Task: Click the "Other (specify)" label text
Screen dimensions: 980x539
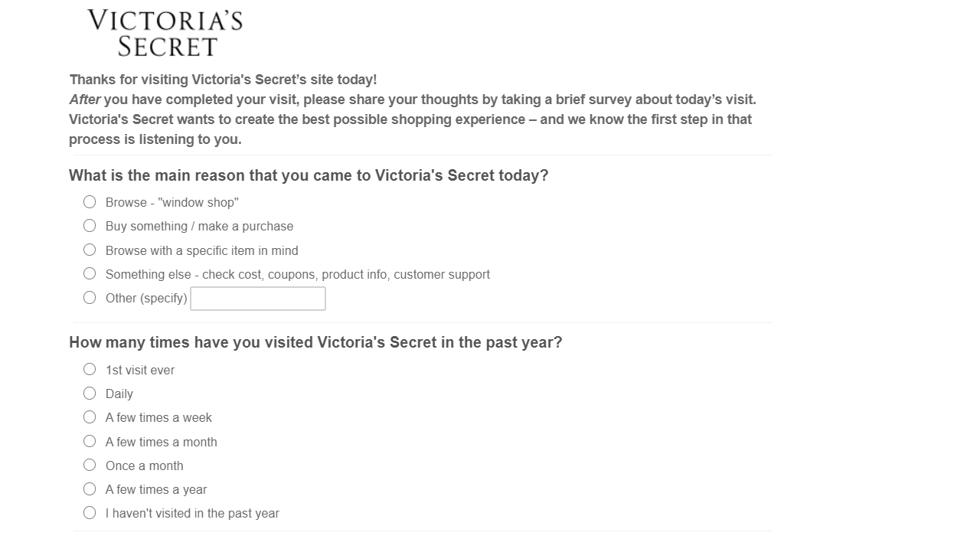Action: point(146,299)
